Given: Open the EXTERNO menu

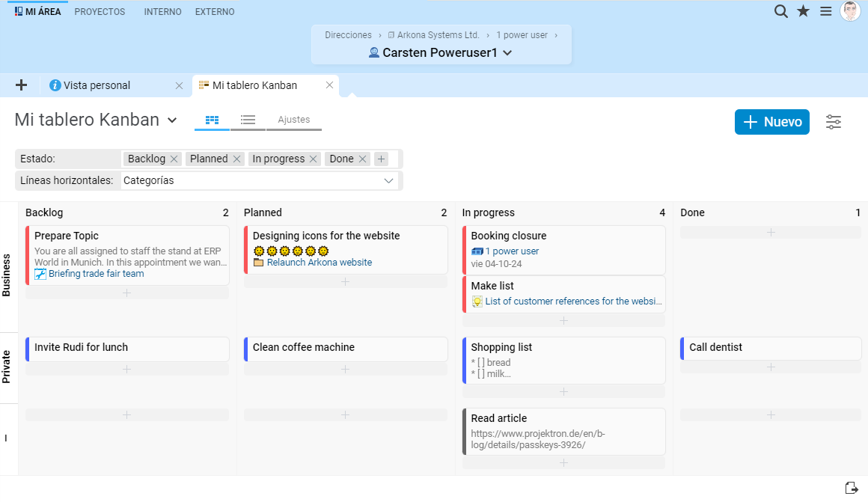Looking at the screenshot, I should [x=215, y=12].
